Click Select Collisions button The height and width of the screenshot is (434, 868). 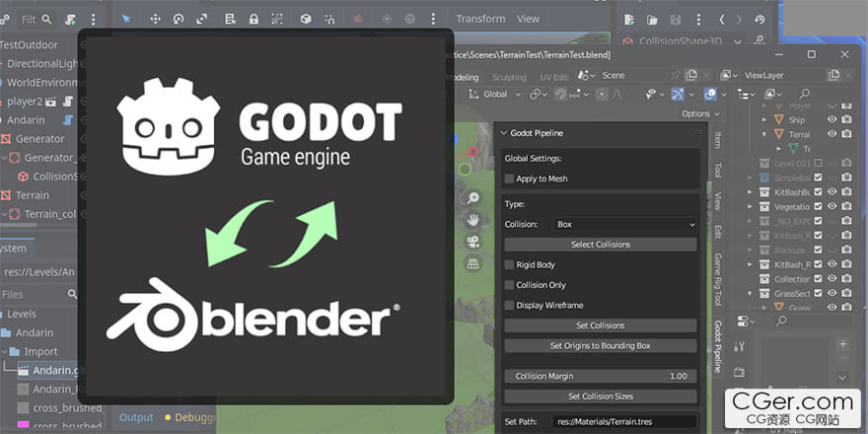click(x=600, y=245)
